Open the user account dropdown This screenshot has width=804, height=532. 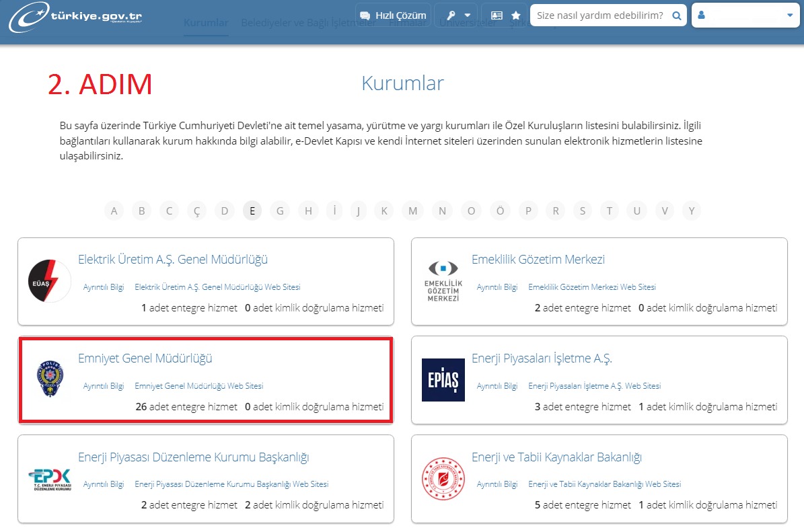(745, 15)
